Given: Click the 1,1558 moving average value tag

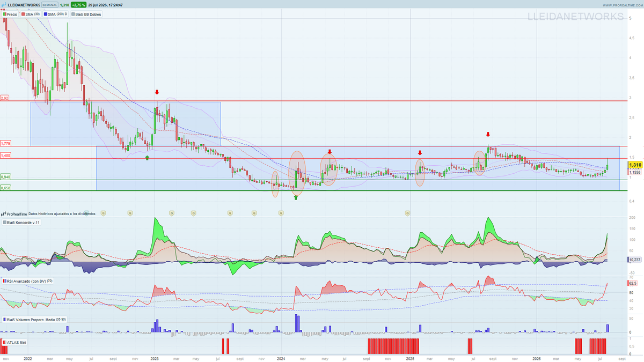Looking at the screenshot, I should [634, 172].
